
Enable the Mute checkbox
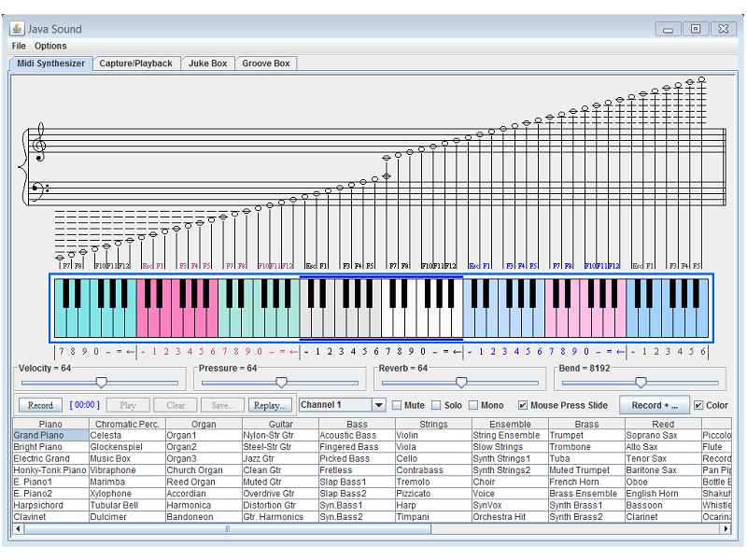click(x=397, y=405)
